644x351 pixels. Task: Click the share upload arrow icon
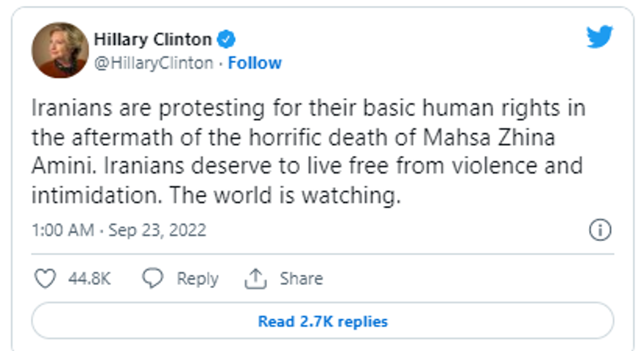(255, 278)
